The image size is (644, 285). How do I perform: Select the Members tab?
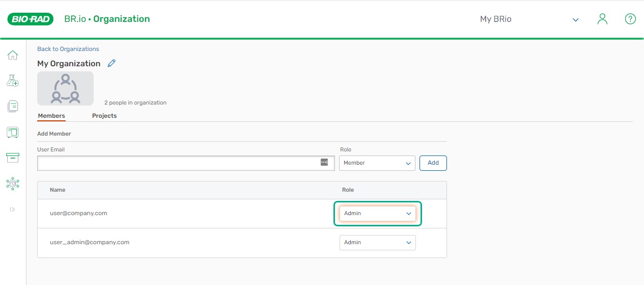51,116
